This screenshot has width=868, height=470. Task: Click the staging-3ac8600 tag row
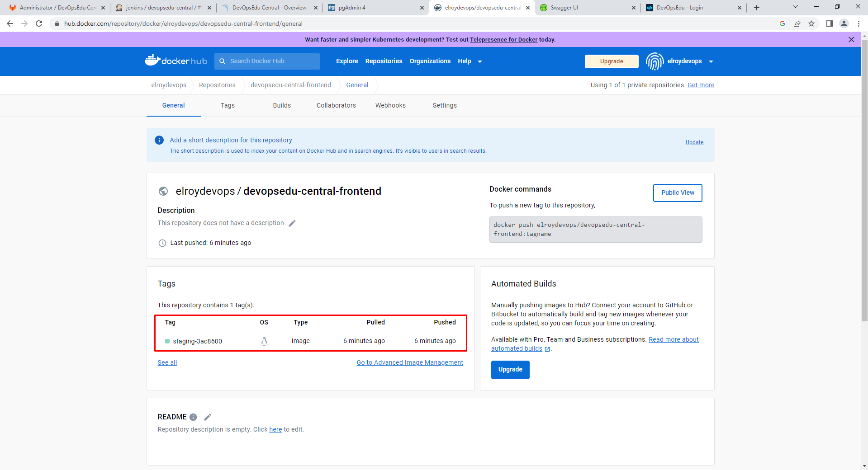310,341
